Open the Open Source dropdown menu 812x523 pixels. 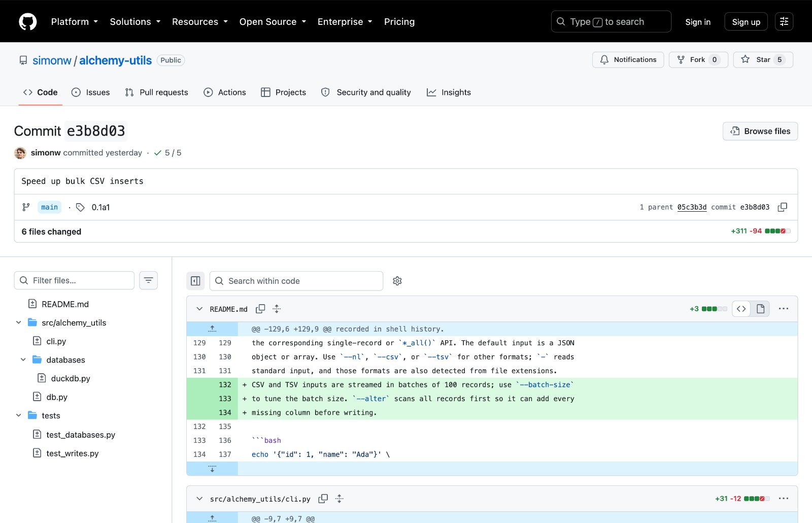point(273,22)
